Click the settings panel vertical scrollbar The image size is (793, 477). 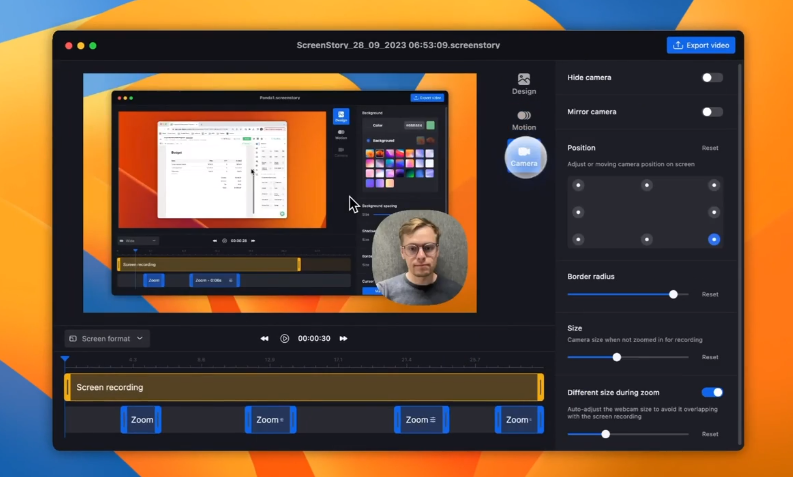740,253
